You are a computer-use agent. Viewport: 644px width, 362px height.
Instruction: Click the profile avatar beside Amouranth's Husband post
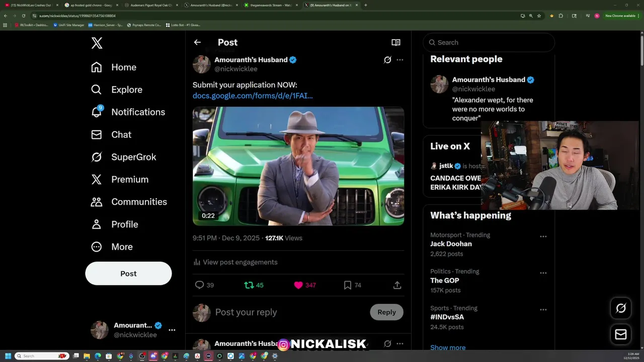[201, 64]
